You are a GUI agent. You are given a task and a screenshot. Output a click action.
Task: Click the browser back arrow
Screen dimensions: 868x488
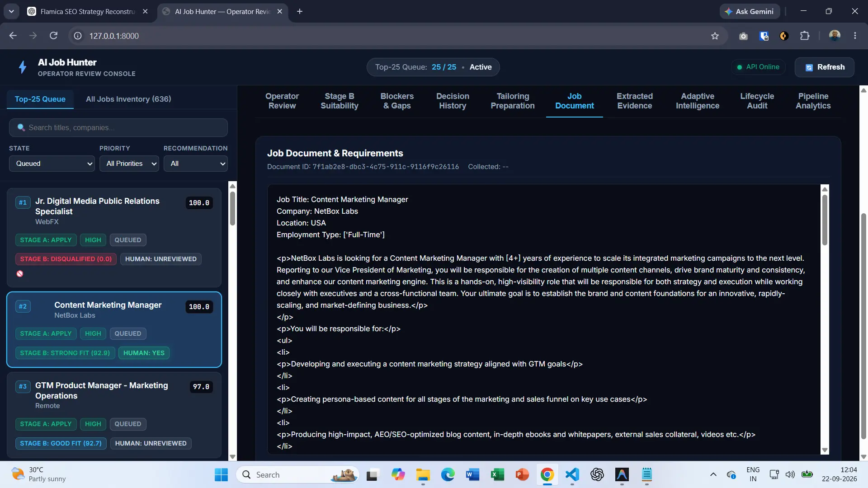[x=13, y=36]
